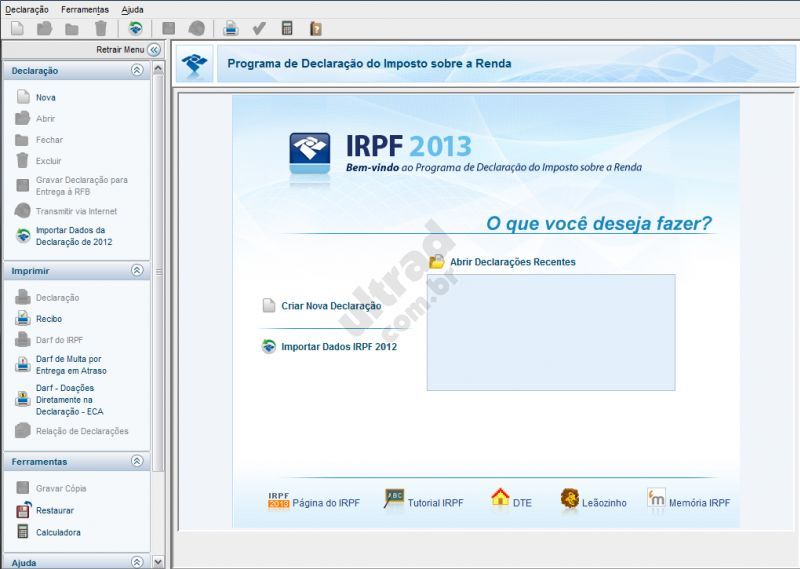Retract the side menu with Retrair Menu
This screenshot has width=800, height=569.
[154, 49]
